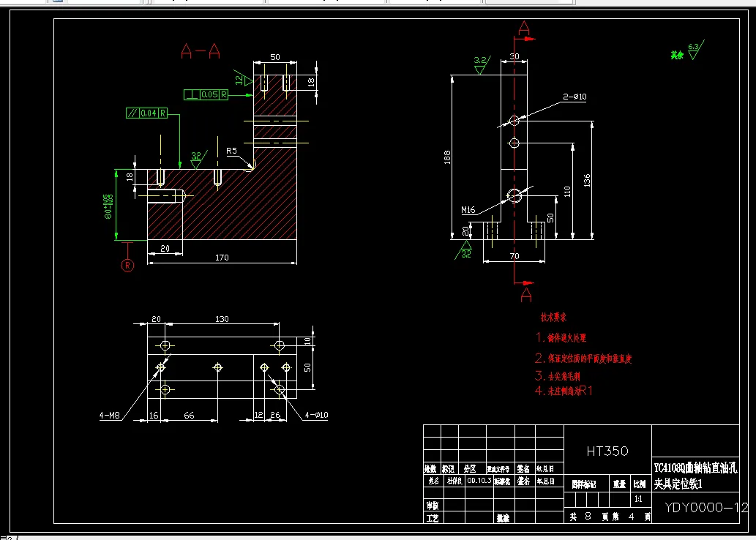Select the 16 dimension in the bottom view
This screenshot has height=540, width=756.
(154, 415)
